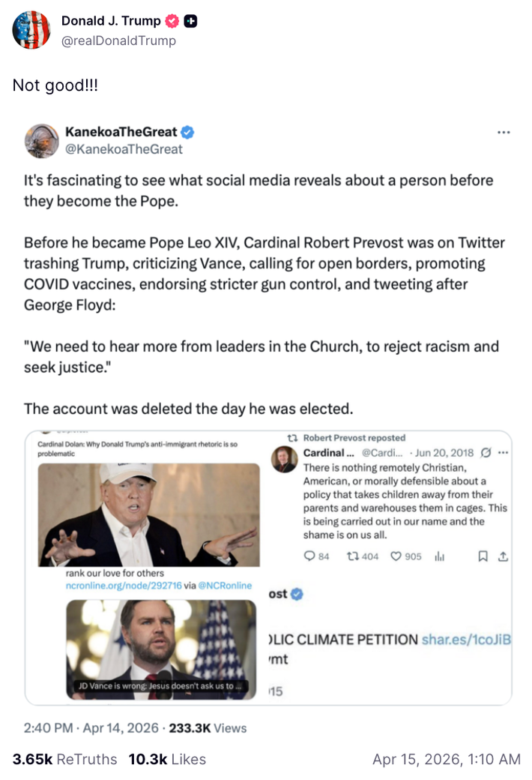
Task: Open KanekoaTheGreat's profile picture
Action: (41, 140)
